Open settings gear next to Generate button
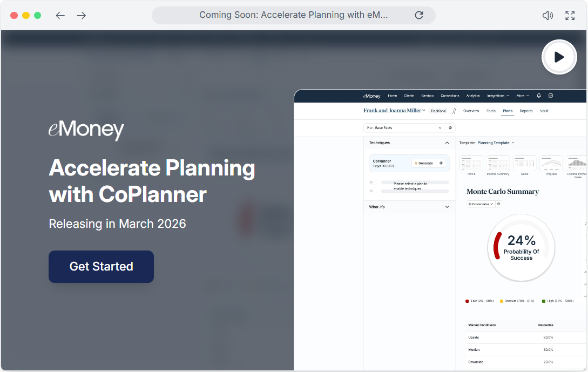The image size is (588, 372). [x=441, y=163]
